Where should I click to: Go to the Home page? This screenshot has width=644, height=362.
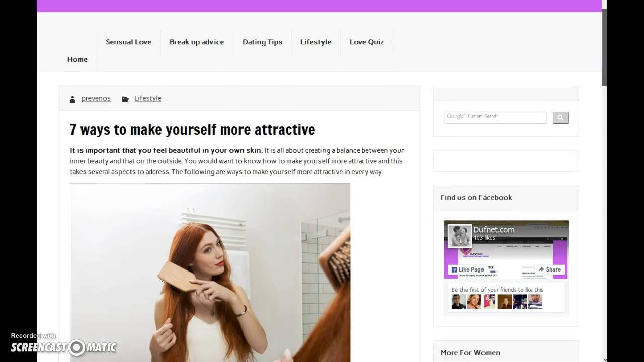(77, 59)
